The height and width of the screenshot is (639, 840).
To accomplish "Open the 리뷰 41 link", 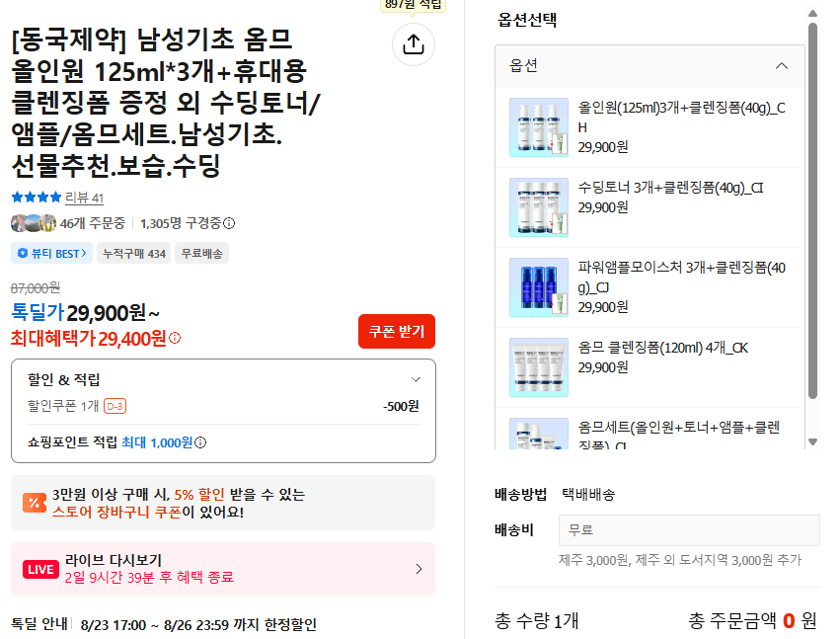I will point(84,198).
